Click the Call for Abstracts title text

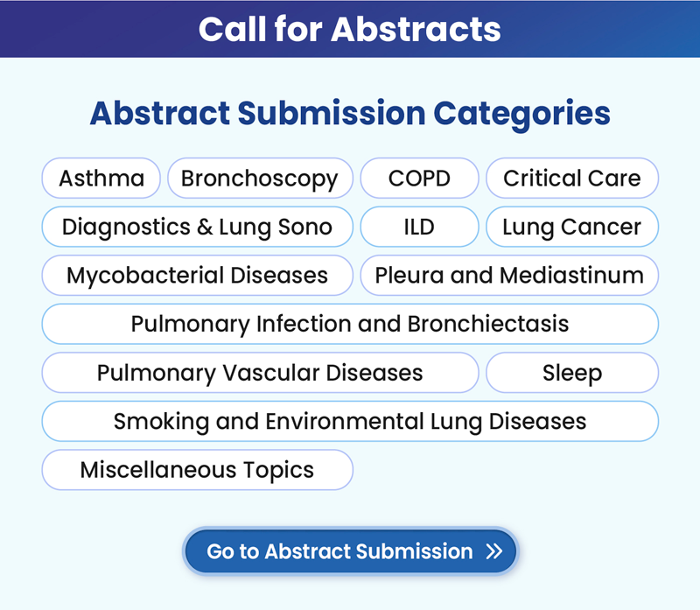tap(350, 29)
